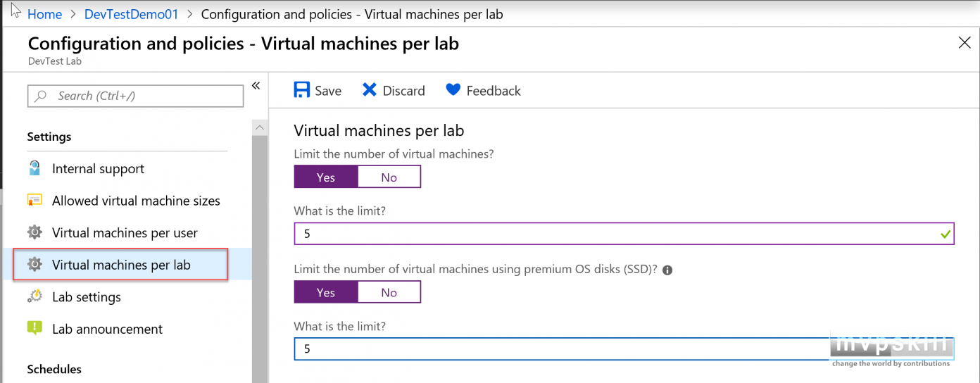This screenshot has width=980, height=383.
Task: Click the search magnifier icon
Action: click(x=41, y=96)
